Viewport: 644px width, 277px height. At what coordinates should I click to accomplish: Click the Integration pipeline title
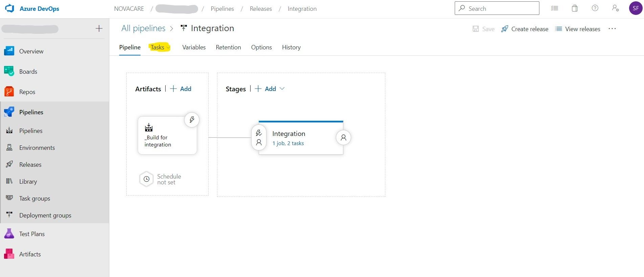tap(212, 28)
